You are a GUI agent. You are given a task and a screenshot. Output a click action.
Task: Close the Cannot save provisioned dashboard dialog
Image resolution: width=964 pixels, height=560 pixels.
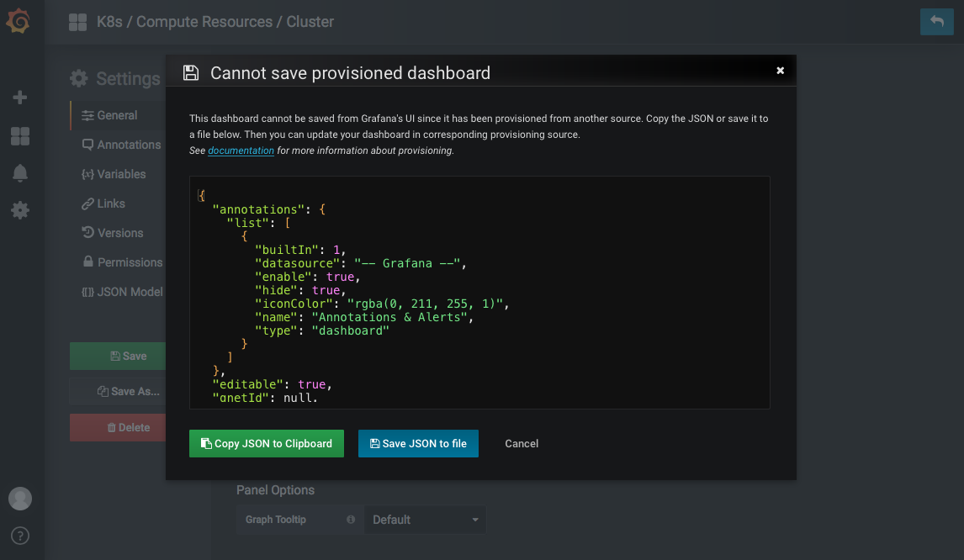780,71
